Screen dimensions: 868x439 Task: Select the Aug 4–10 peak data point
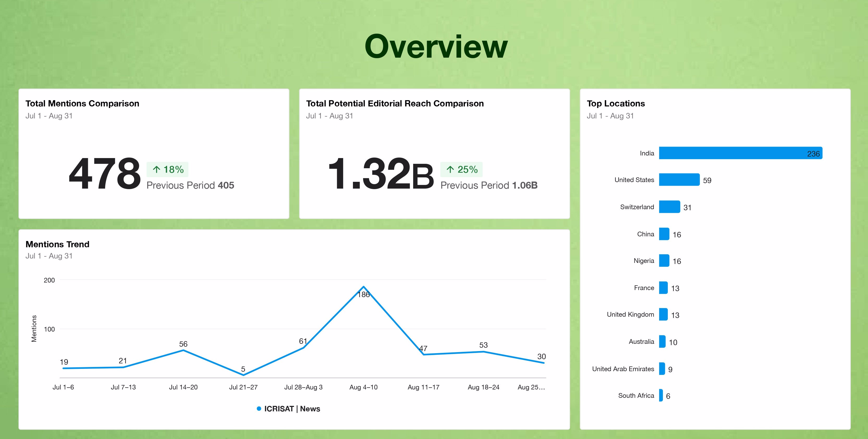(363, 287)
